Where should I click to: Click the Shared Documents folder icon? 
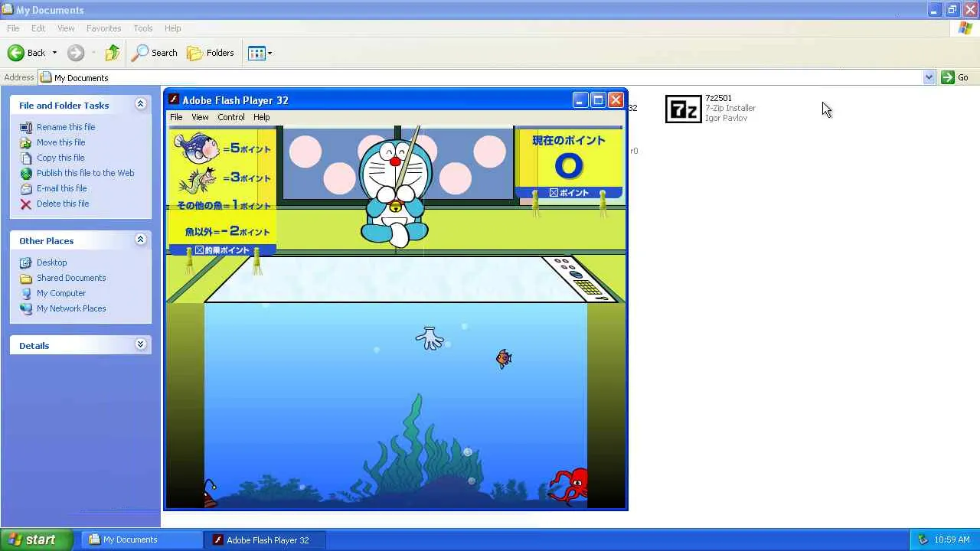click(x=26, y=278)
